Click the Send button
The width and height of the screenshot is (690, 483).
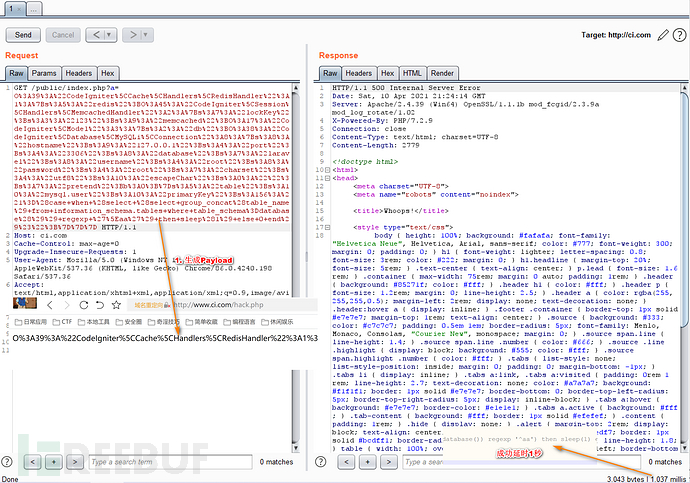23,35
